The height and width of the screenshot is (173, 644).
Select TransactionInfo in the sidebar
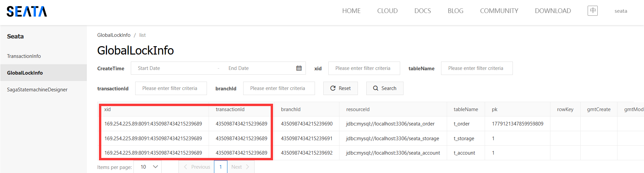point(44,56)
